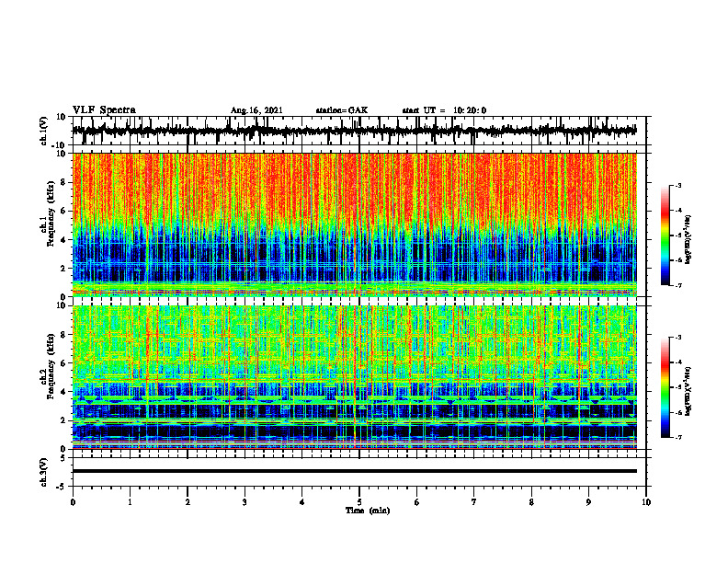Click the "6" kHz tick of ch.1 spectrogram
This screenshot has width=728, height=563.
coord(63,212)
